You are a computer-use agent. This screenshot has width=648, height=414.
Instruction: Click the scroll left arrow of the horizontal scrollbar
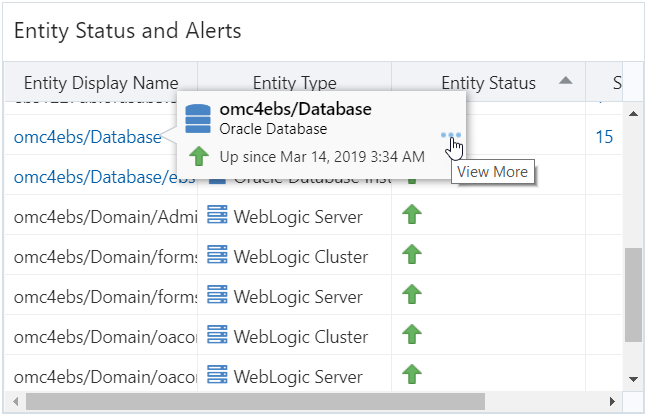click(16, 401)
